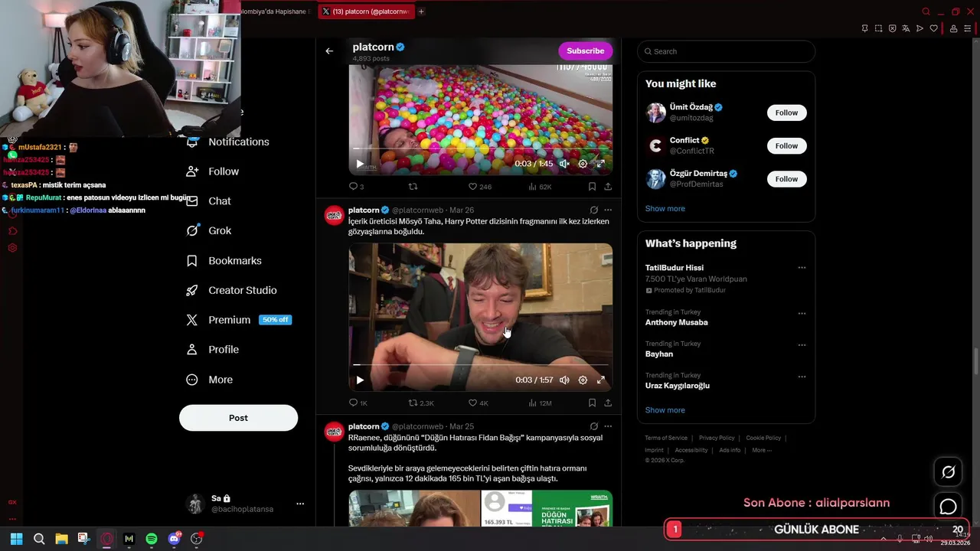Viewport: 980px width, 551px height.
Task: Repost the post with 2.3K reposts
Action: coord(421,403)
